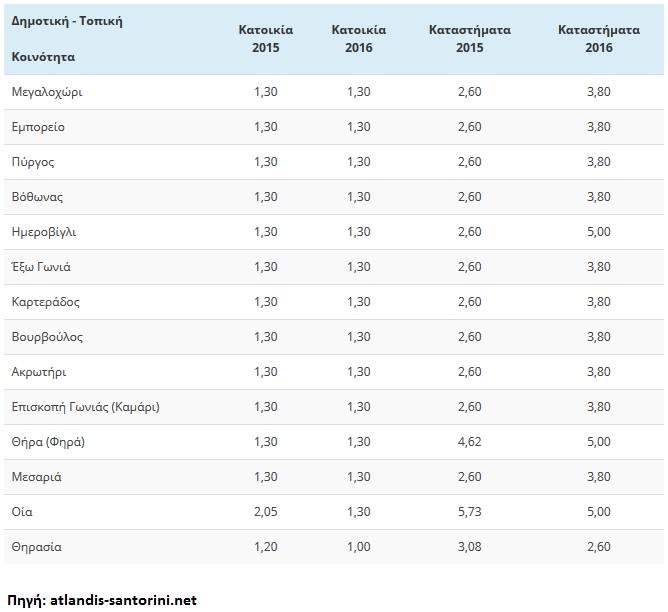Click the Οία row label

(x=21, y=512)
